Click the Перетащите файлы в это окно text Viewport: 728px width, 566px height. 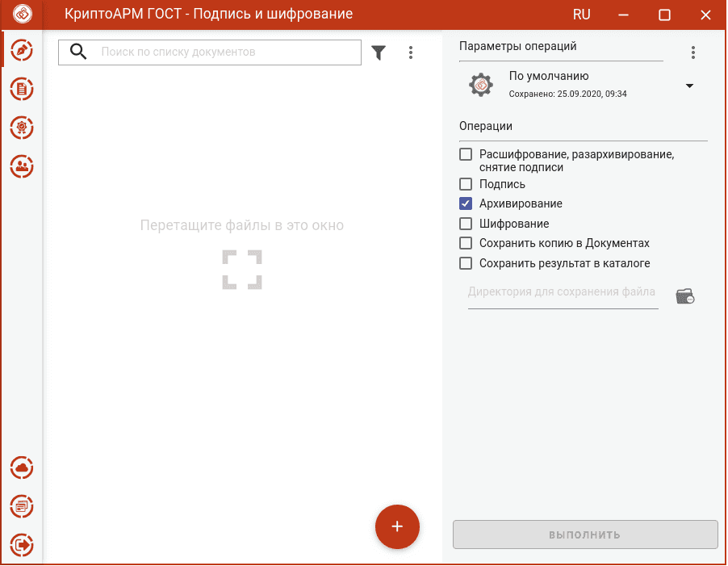click(242, 225)
